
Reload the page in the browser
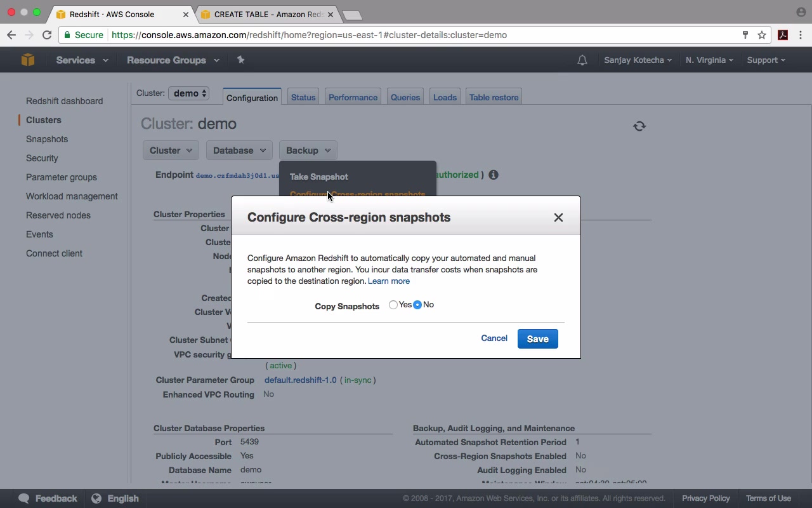(x=46, y=35)
